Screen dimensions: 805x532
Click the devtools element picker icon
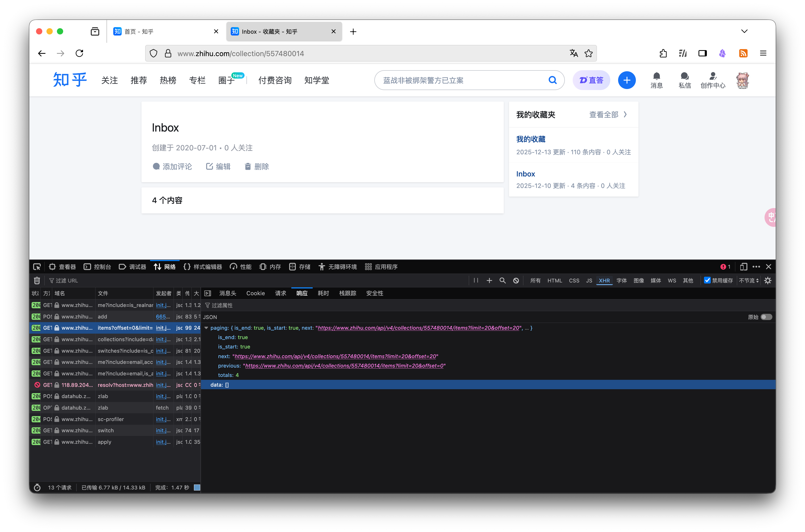(37, 267)
